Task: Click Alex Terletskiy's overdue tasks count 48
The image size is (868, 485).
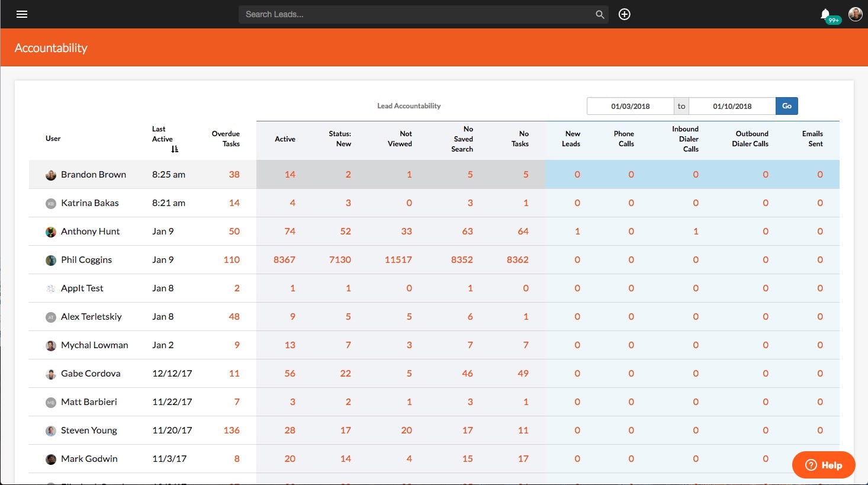Action: (x=234, y=317)
